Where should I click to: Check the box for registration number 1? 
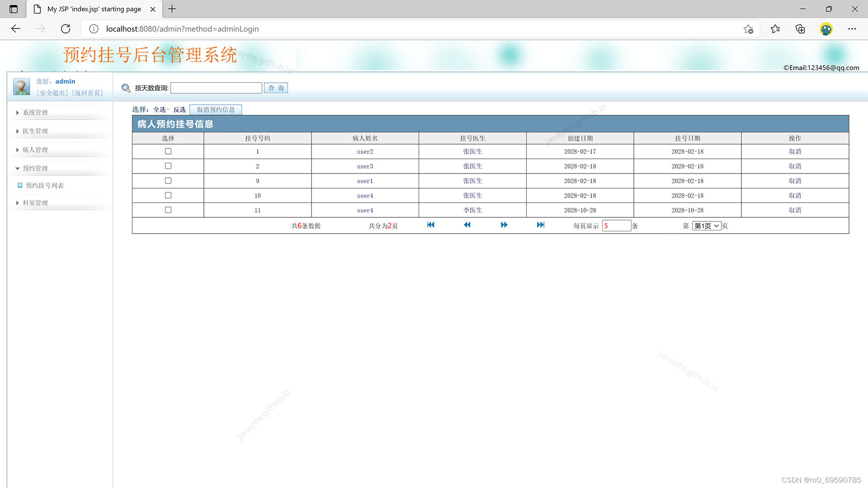168,151
